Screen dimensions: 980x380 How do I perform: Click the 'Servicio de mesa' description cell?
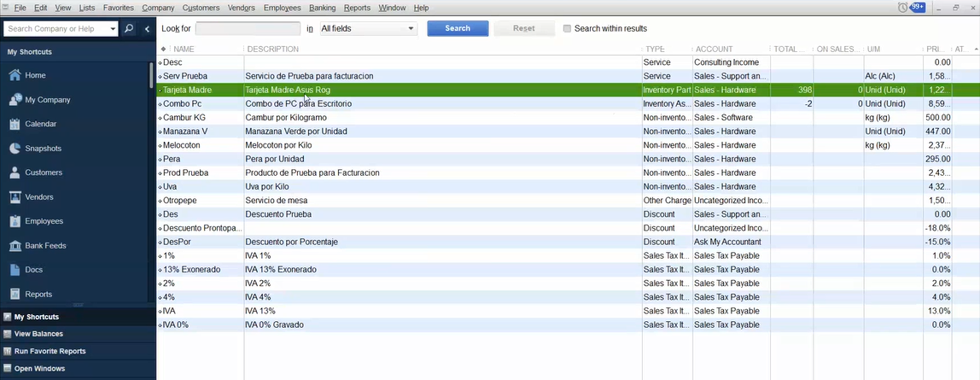pos(277,201)
